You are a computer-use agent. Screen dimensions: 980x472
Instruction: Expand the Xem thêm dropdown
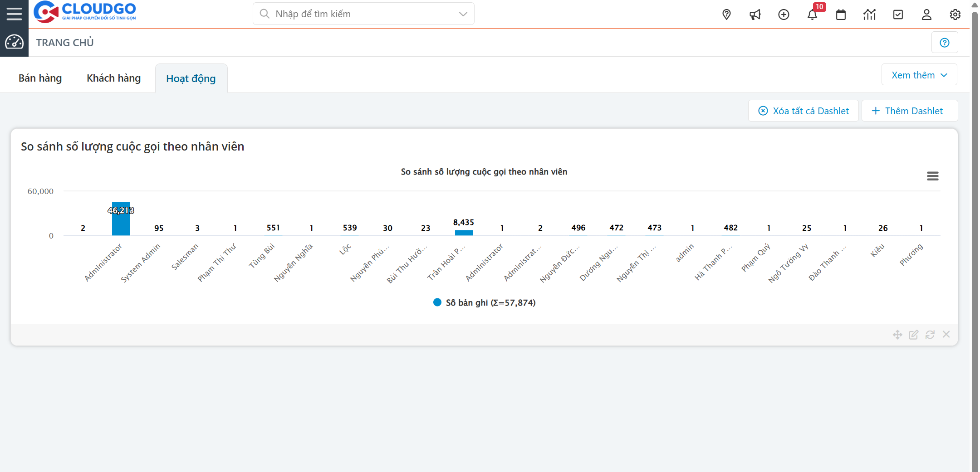[919, 75]
